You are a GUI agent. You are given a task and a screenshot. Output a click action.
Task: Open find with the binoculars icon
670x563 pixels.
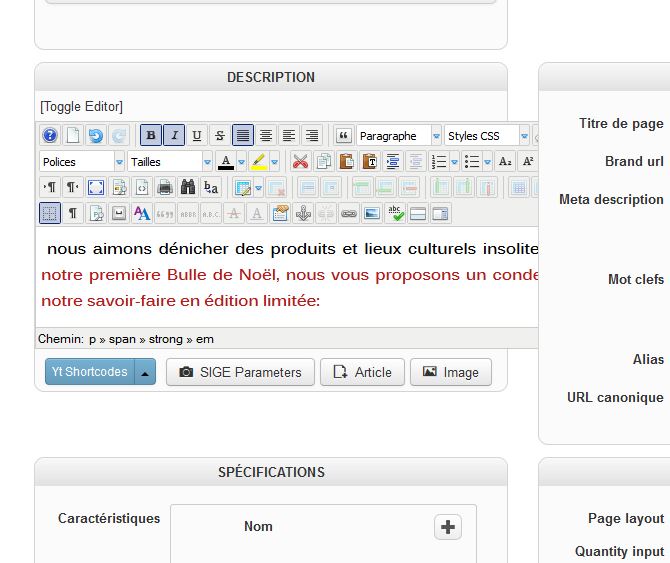point(188,188)
